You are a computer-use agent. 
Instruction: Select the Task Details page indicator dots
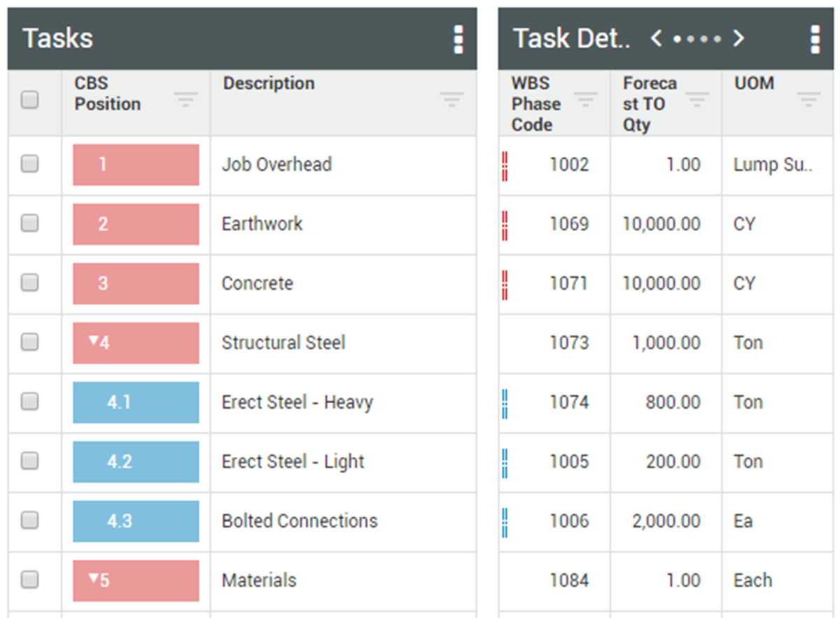pyautogui.click(x=696, y=39)
